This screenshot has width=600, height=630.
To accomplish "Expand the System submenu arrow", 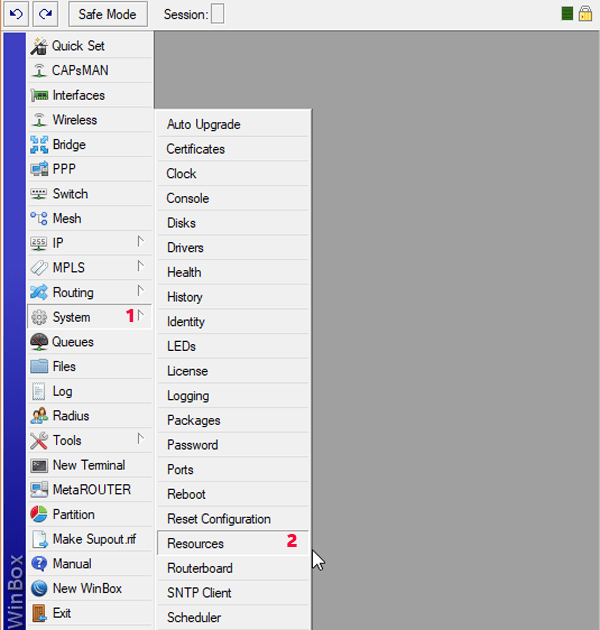I will (x=140, y=315).
